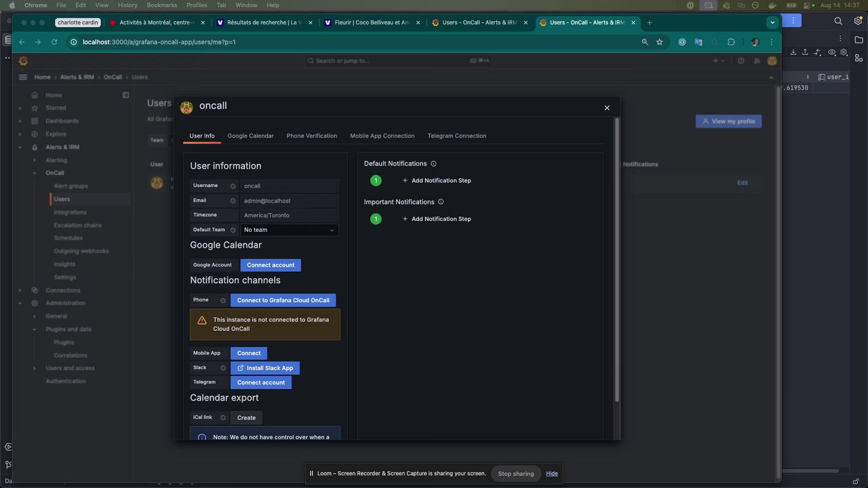
Task: Click Connect account for Telegram
Action: tap(261, 382)
